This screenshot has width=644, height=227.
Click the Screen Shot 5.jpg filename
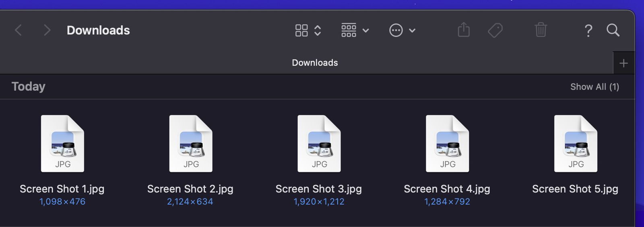point(575,189)
